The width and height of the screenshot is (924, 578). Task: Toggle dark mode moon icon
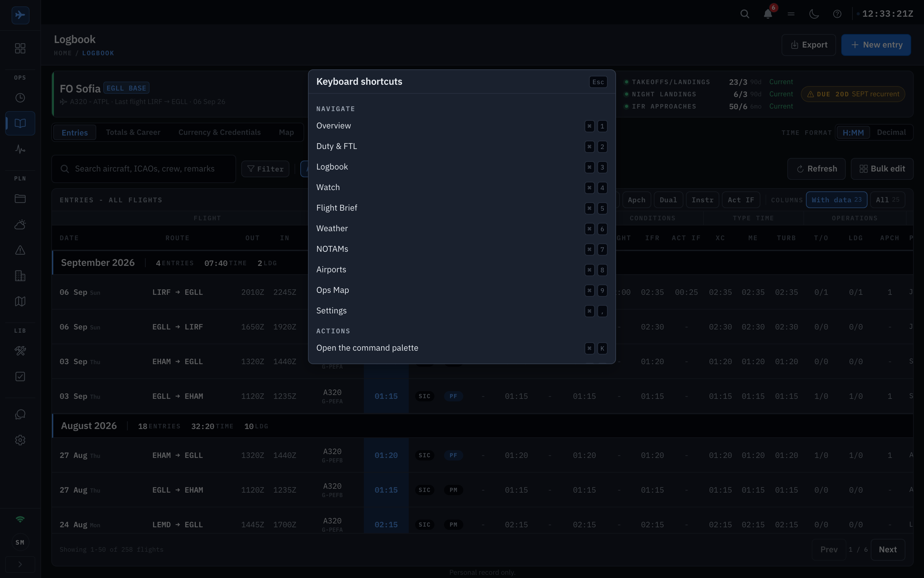814,14
